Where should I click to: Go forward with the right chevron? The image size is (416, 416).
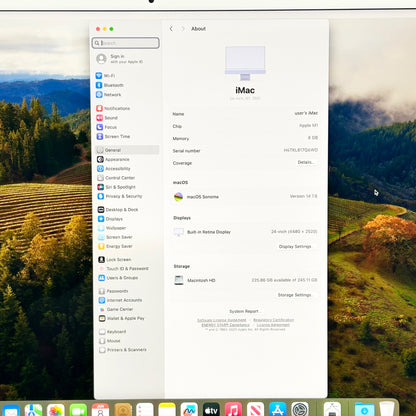(183, 29)
